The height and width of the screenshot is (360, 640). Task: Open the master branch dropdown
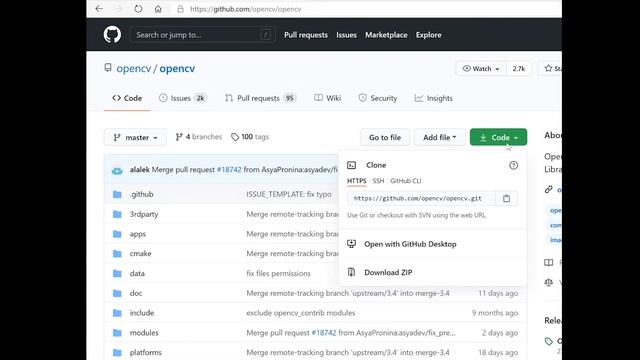click(135, 137)
